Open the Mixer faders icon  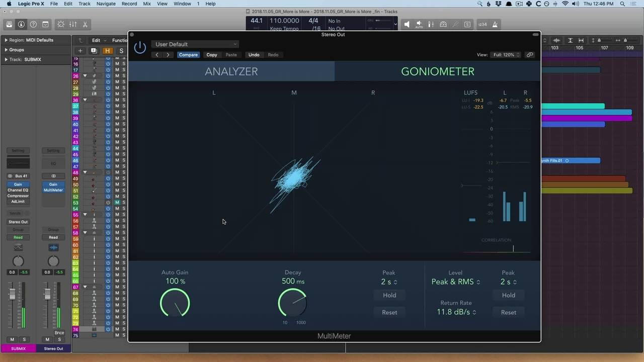[x=73, y=24]
